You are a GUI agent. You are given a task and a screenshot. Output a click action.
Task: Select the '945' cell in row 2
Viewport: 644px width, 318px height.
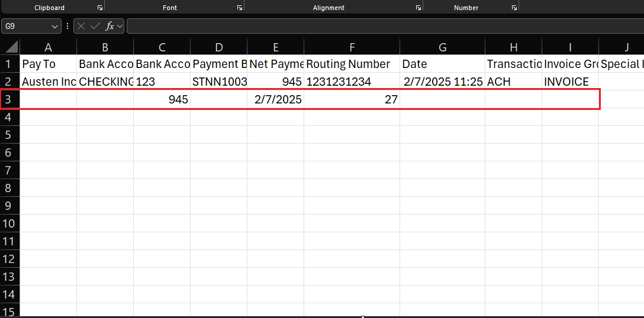276,82
